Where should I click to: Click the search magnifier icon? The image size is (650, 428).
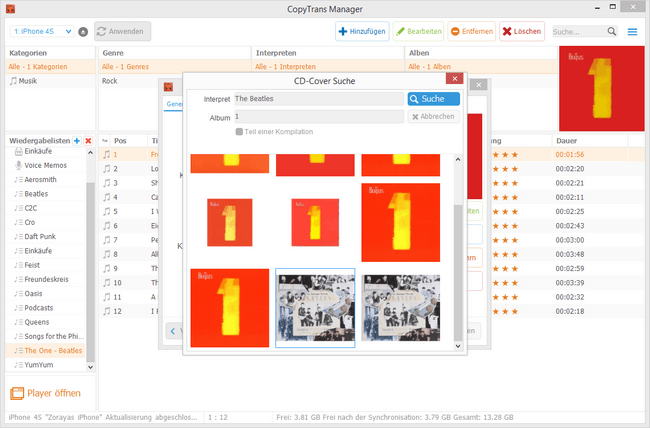(x=611, y=32)
